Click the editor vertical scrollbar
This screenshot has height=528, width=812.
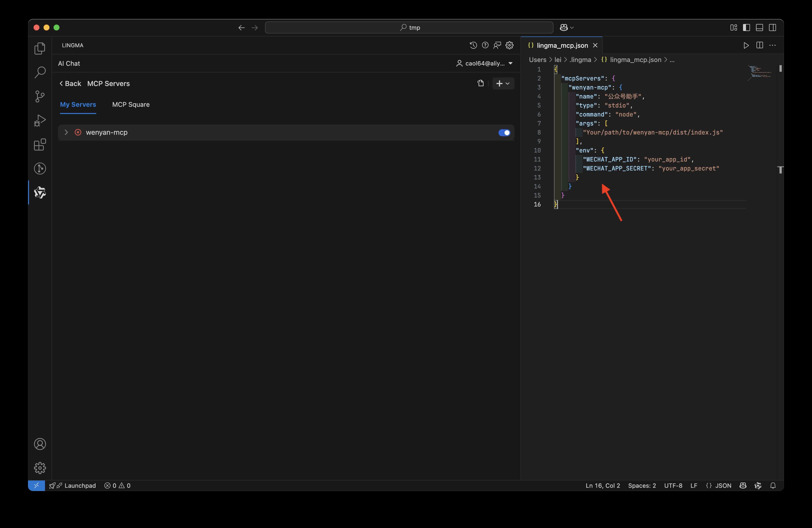[780, 68]
